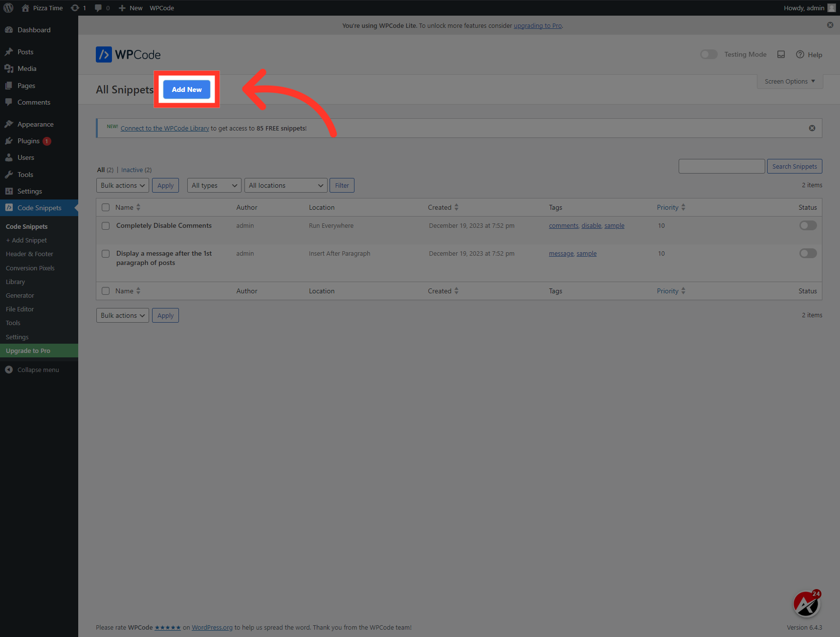
Task: Open Conversion Pixels submenu item
Action: (x=30, y=268)
